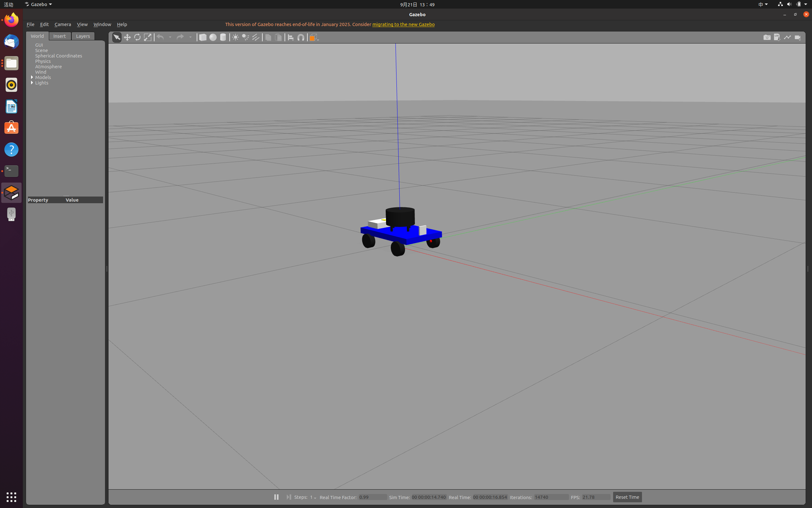Open the View menu
This screenshot has height=508, width=812.
point(82,24)
